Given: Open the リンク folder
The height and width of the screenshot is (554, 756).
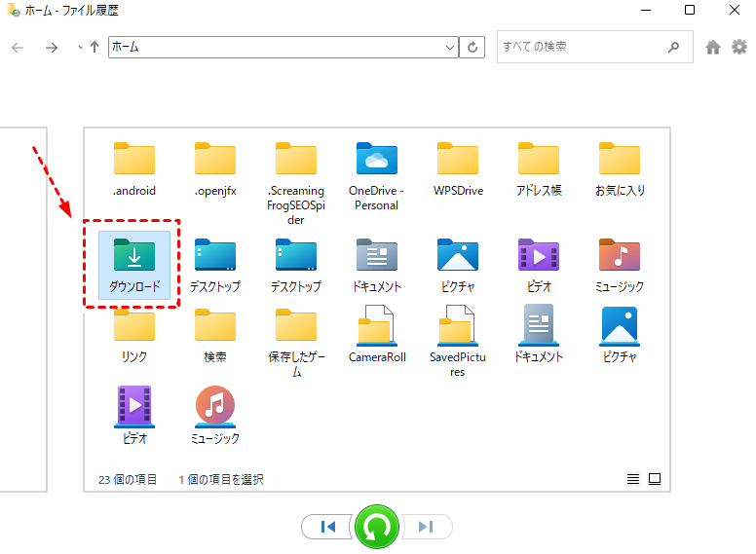Looking at the screenshot, I should coord(134,336).
